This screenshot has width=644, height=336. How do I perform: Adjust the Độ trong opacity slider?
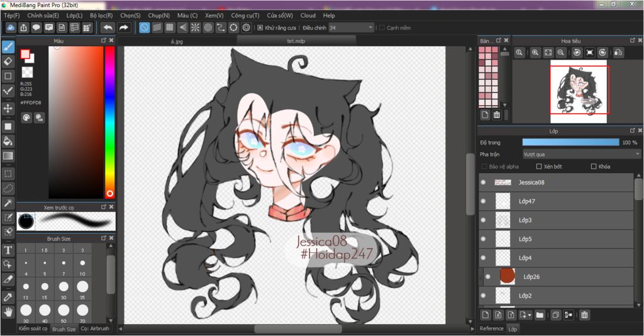tap(570, 142)
